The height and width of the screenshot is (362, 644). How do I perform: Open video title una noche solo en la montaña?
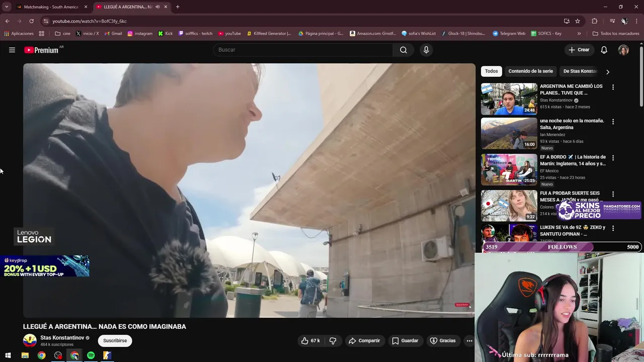(x=572, y=124)
